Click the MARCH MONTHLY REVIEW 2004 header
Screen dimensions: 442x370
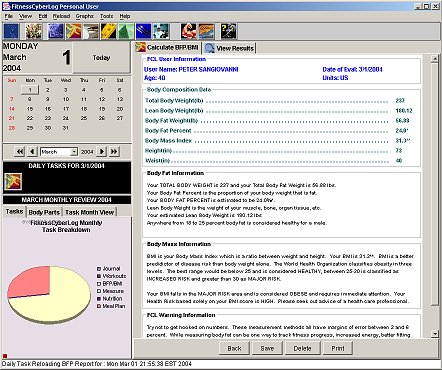67,200
